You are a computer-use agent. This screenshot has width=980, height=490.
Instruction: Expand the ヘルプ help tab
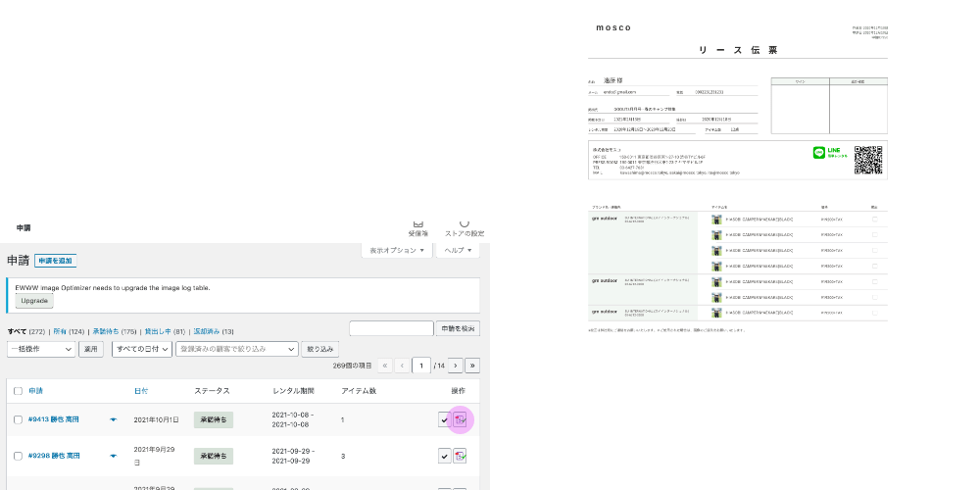(x=459, y=251)
